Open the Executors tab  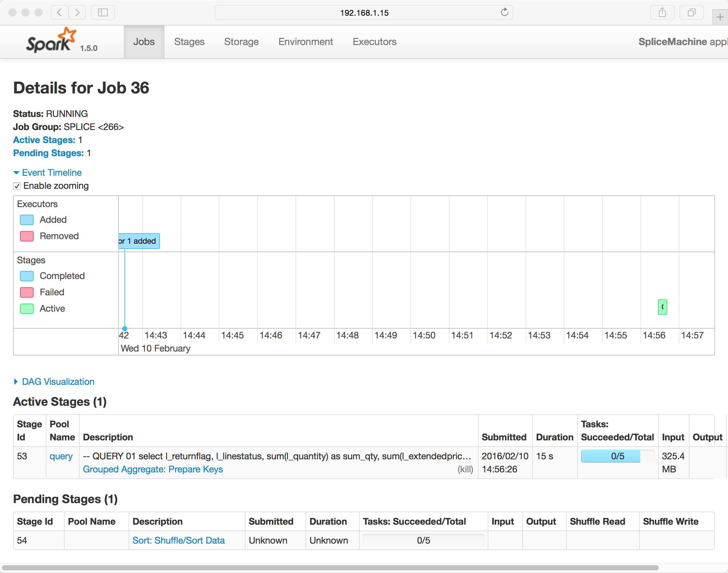point(374,41)
